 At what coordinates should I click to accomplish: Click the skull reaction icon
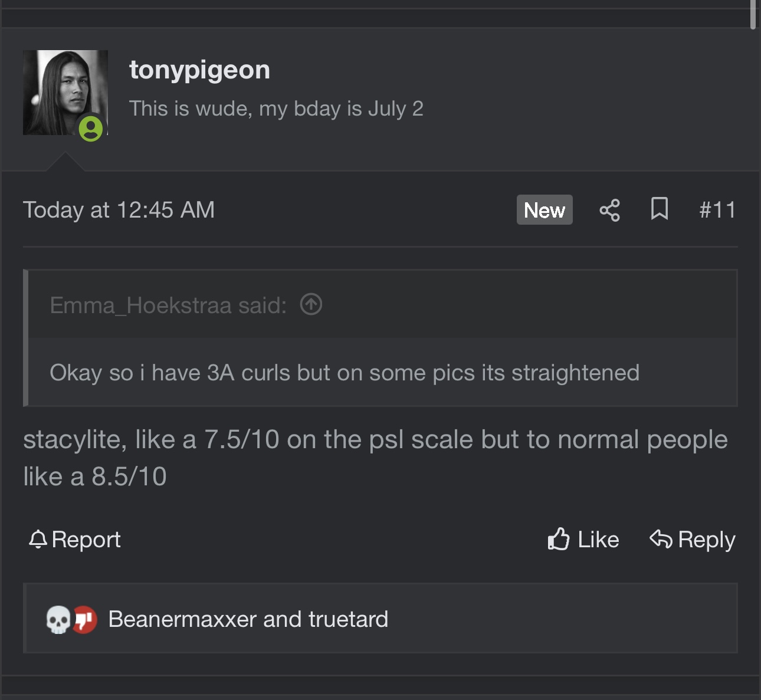pyautogui.click(x=58, y=620)
